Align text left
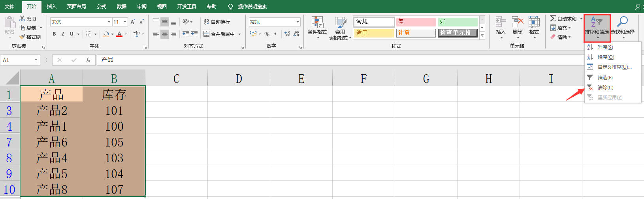This screenshot has height=199, width=644. click(156, 34)
